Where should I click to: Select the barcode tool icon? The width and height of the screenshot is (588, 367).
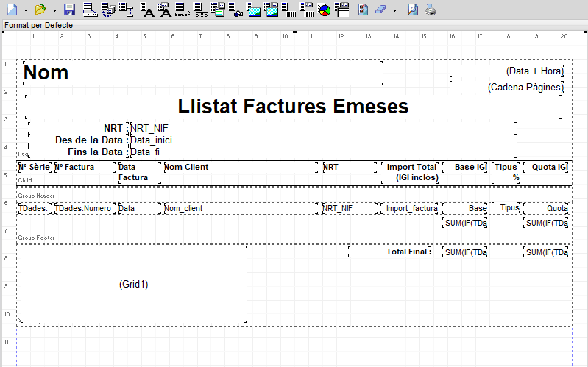click(x=288, y=10)
